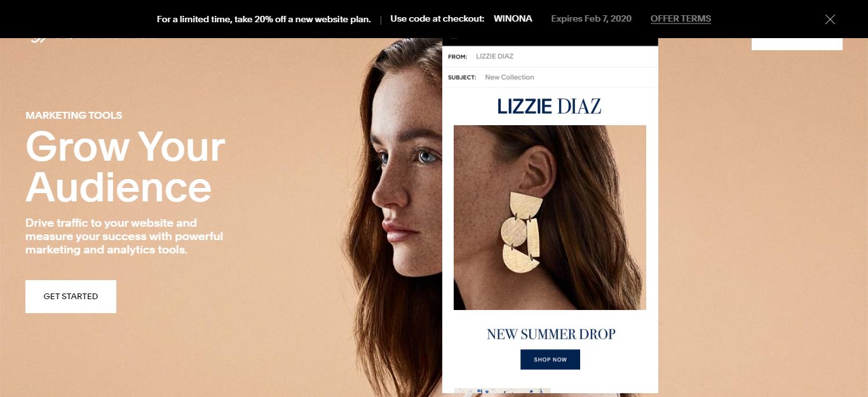Click the NEW SUMMER DROP heading
The image size is (868, 397).
551,334
